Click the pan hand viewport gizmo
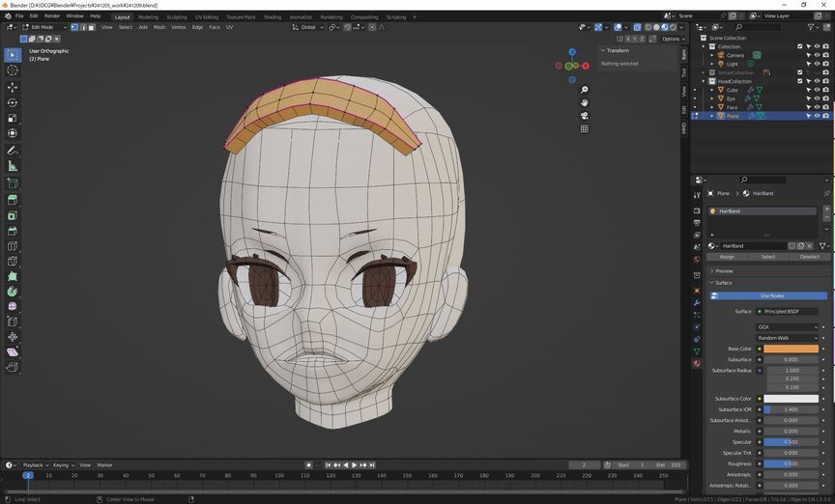The width and height of the screenshot is (835, 504). [x=585, y=102]
